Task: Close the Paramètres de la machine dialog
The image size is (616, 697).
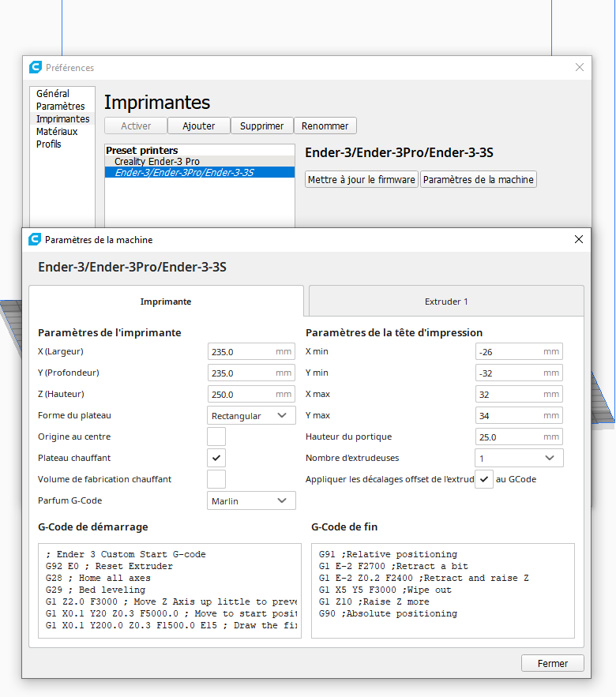Action: coord(579,240)
